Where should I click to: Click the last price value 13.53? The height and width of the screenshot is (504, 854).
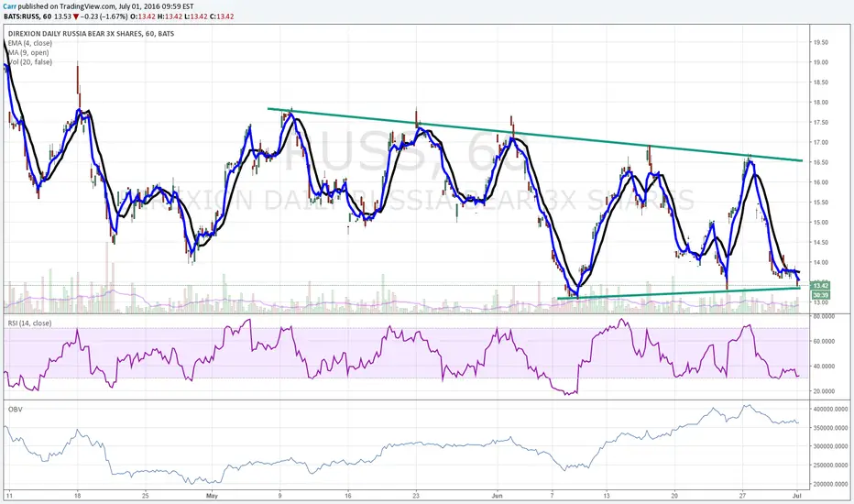coord(62,16)
